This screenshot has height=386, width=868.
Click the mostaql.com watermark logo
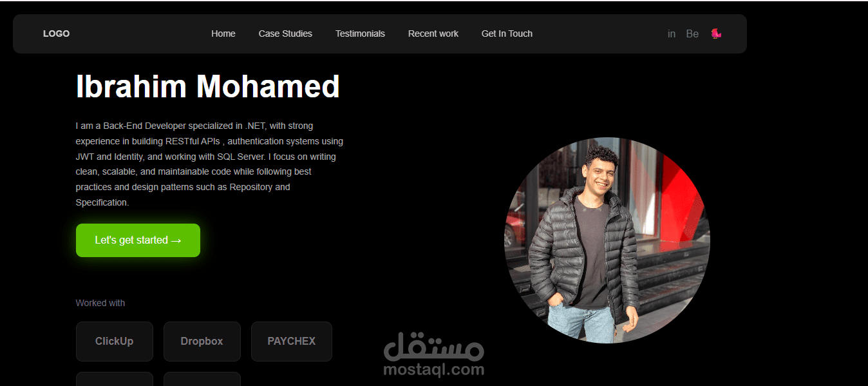[433, 355]
